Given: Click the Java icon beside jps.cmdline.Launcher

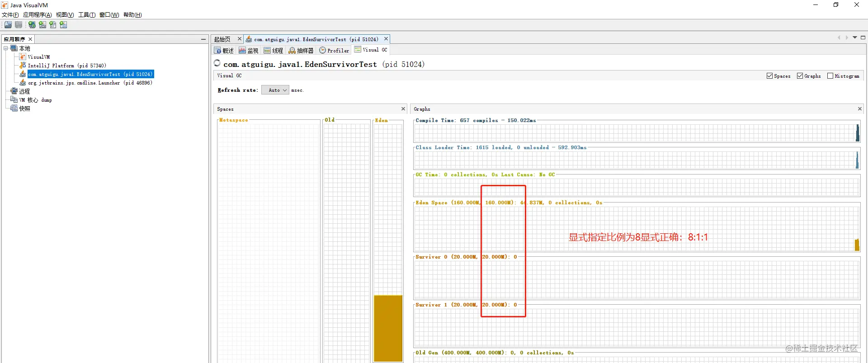Looking at the screenshot, I should click(x=23, y=83).
